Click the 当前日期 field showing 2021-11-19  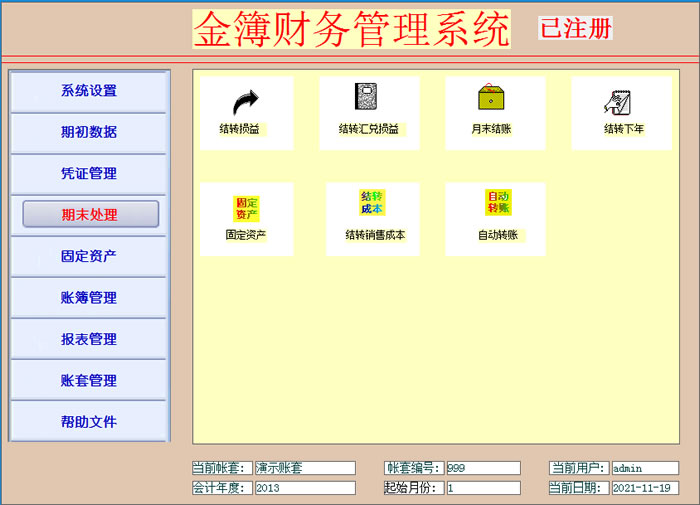(645, 488)
